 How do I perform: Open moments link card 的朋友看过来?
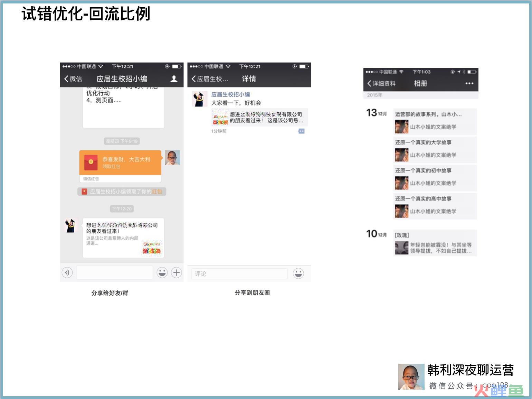pyautogui.click(x=259, y=118)
